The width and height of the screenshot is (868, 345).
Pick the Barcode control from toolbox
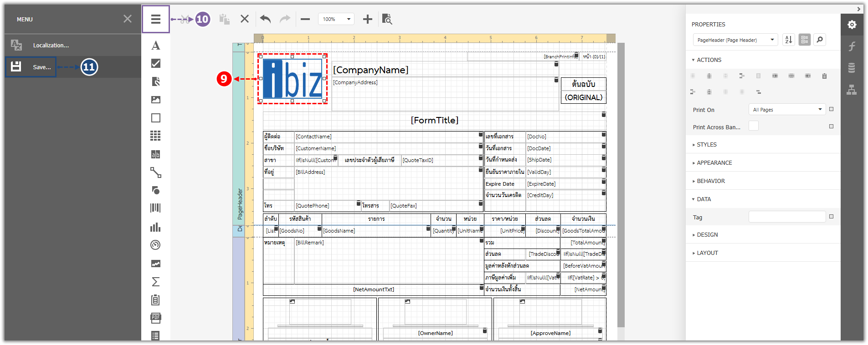coord(155,208)
